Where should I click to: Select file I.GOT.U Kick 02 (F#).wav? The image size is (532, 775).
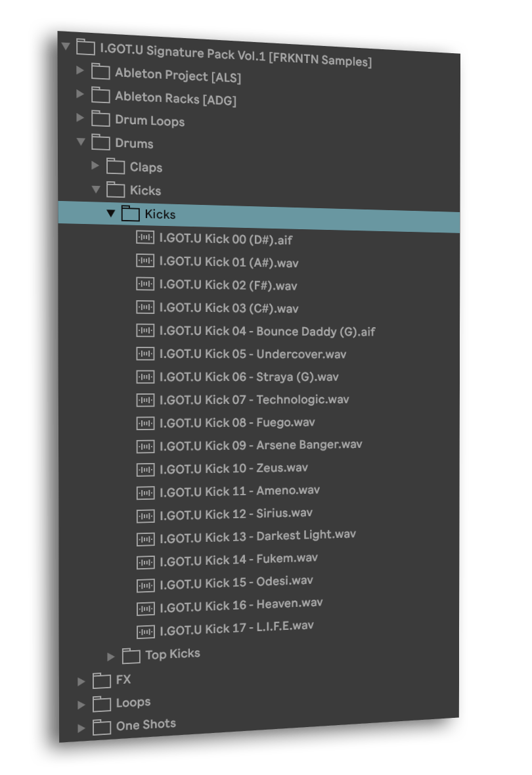[x=228, y=285]
